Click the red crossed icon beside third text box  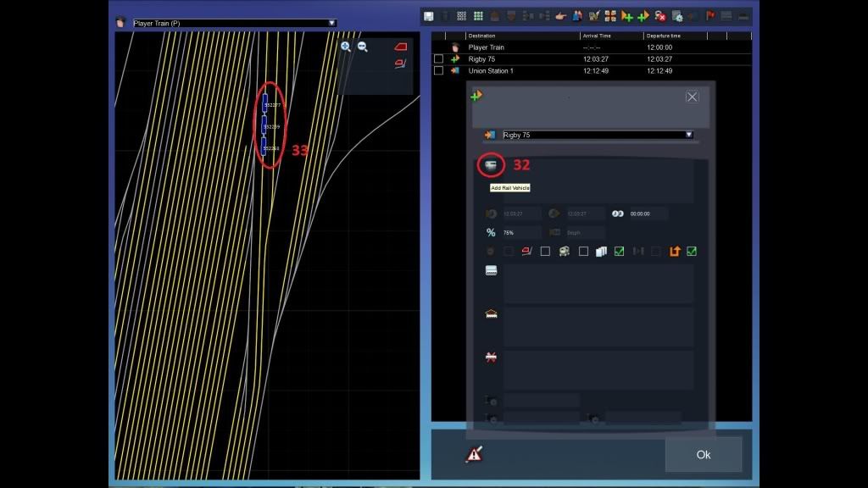(x=491, y=357)
